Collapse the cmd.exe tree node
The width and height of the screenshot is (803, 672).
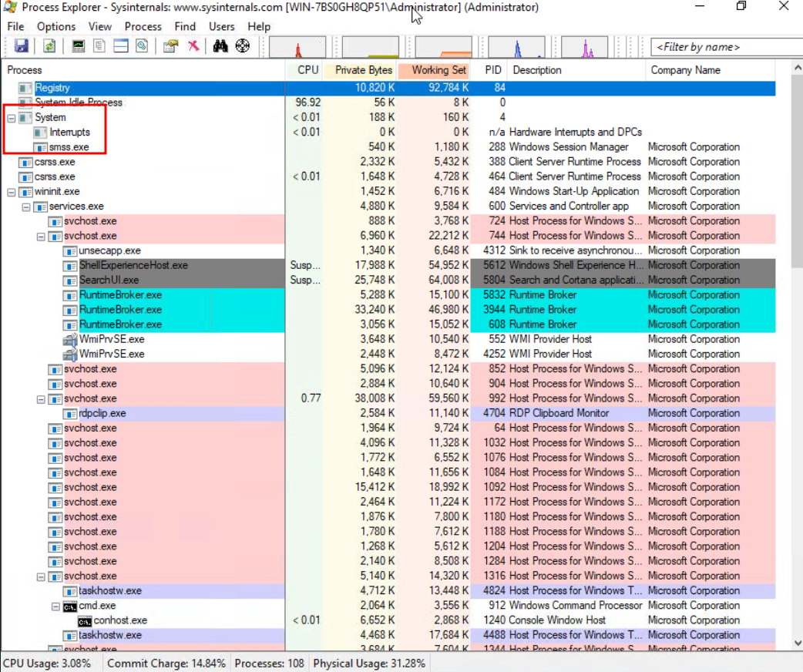click(55, 606)
